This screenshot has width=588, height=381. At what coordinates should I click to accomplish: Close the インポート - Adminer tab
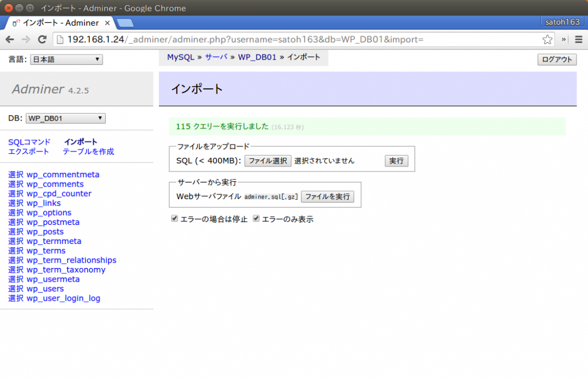coord(107,23)
